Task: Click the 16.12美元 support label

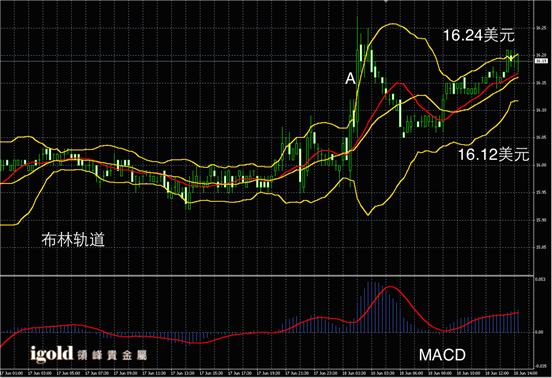Action: click(494, 154)
